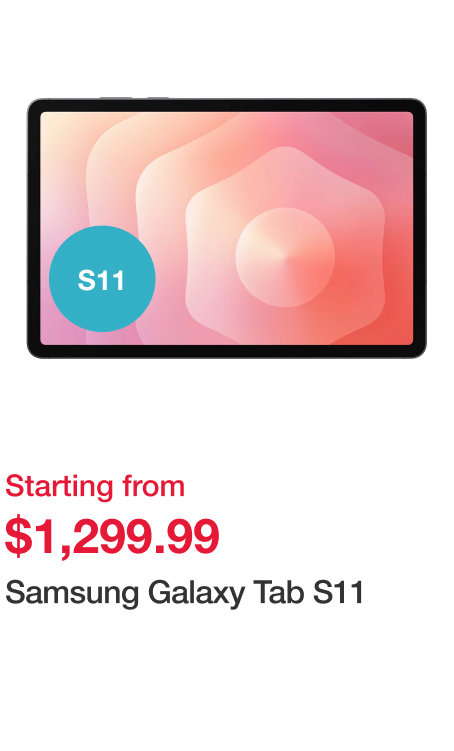Click 'S11' at the end of the product name
Screen dimensions: 454x751
pos(338,592)
